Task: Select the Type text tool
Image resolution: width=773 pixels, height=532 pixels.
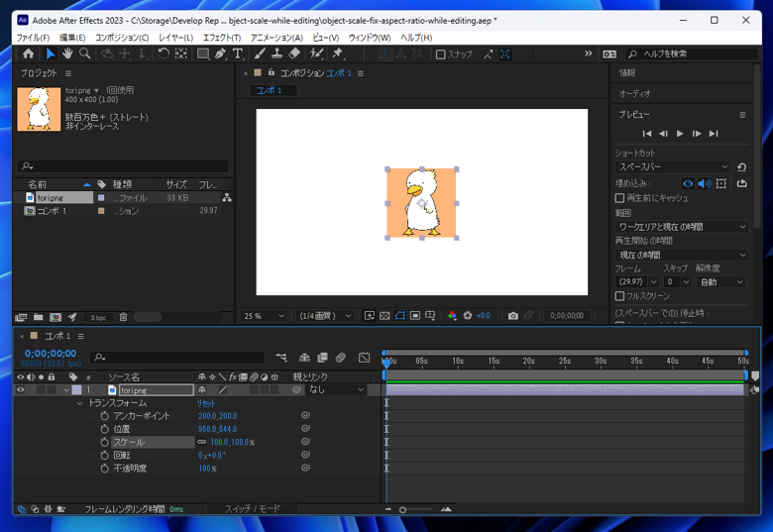Action: (238, 53)
